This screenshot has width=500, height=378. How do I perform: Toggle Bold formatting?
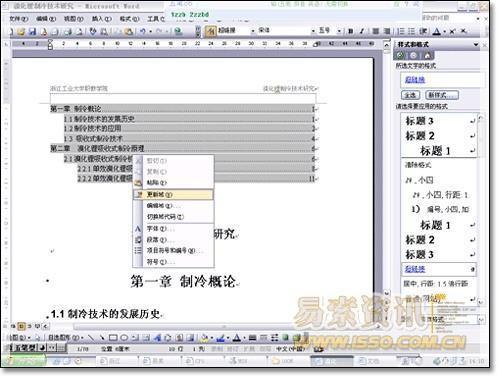click(351, 31)
